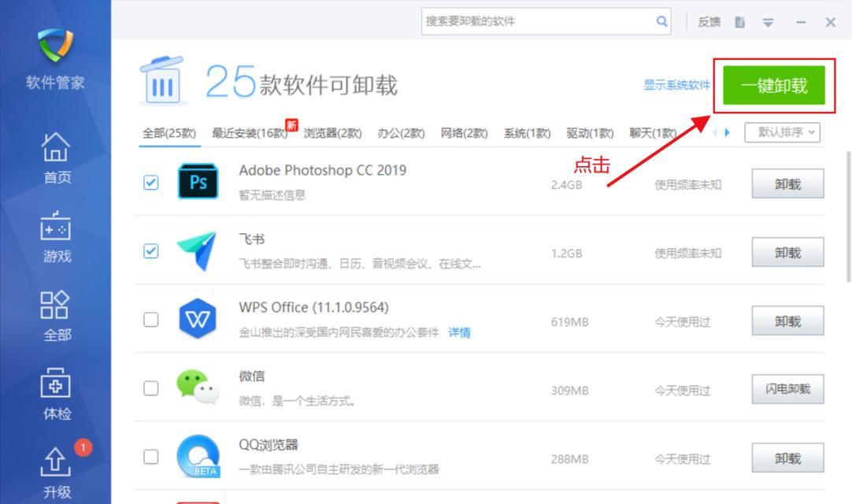Check the WPS Office checkbox

[x=151, y=320]
